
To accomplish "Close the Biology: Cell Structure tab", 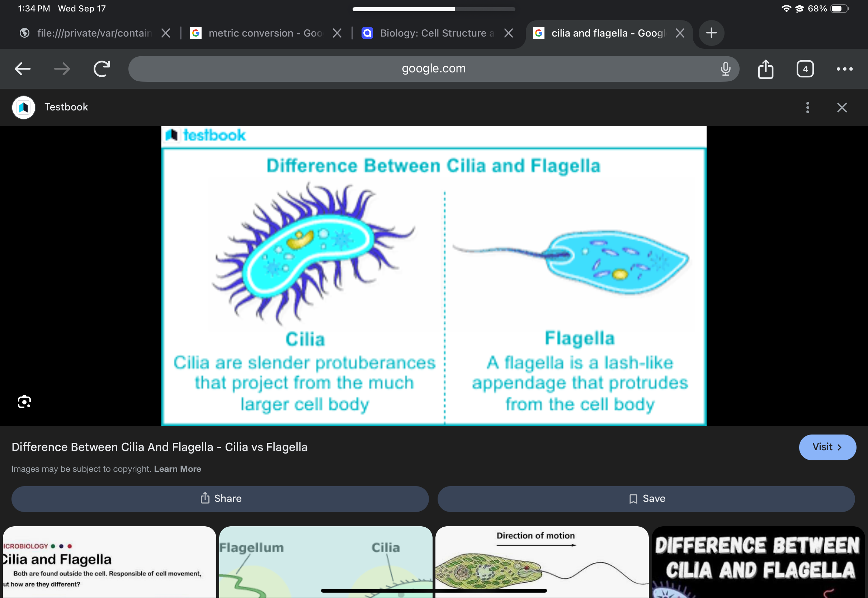I will pyautogui.click(x=509, y=33).
